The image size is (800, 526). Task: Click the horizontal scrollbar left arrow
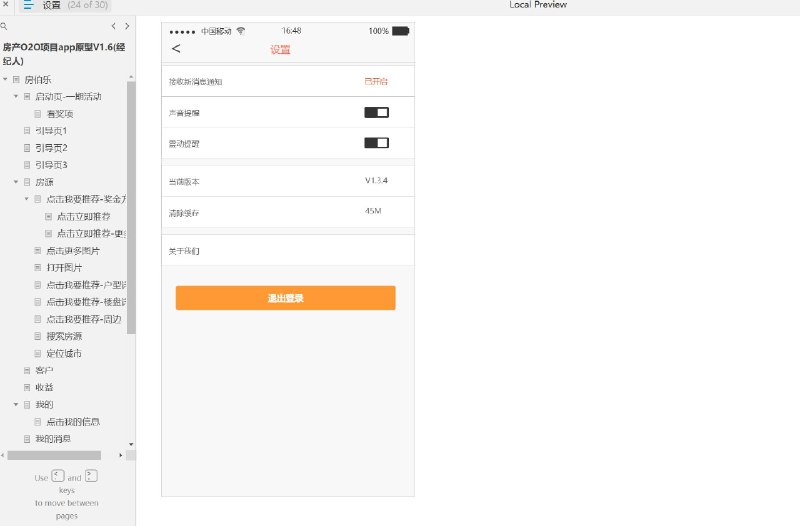[x=3, y=455]
